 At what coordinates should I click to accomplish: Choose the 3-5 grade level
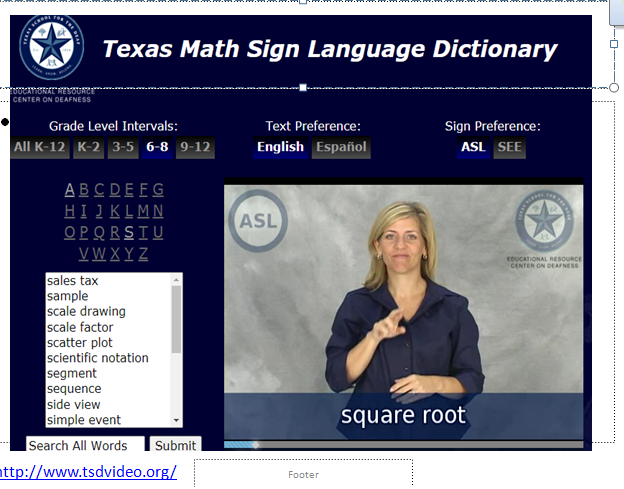(x=123, y=148)
